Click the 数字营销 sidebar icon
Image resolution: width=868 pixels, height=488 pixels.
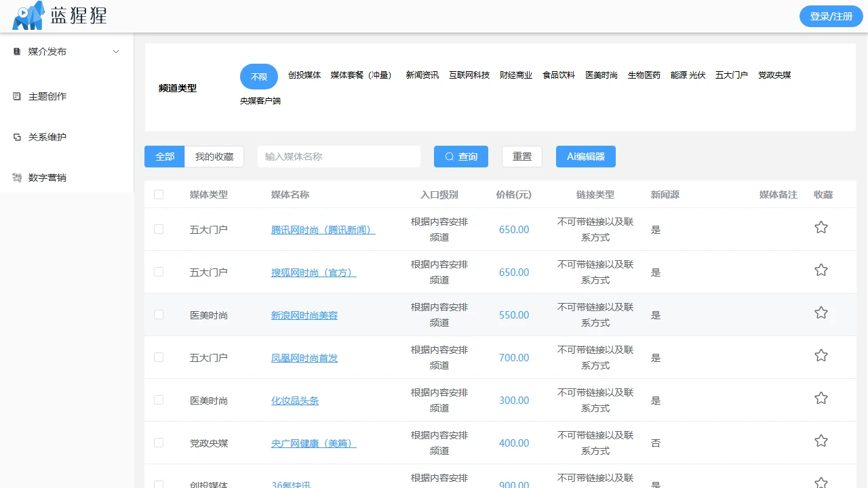18,178
